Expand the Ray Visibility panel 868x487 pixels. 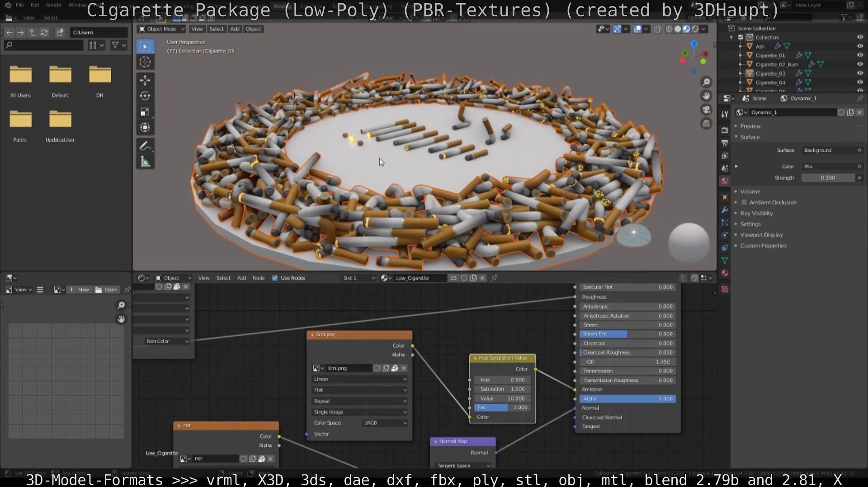tap(756, 213)
